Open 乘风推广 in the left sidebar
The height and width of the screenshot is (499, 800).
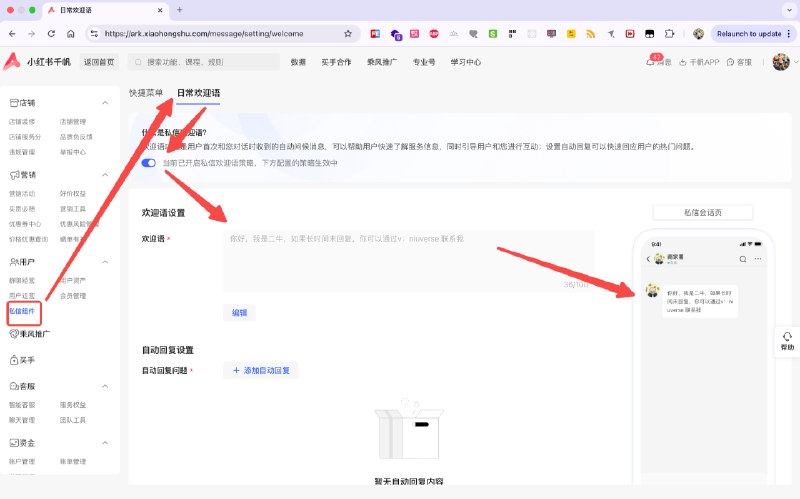[x=29, y=334]
